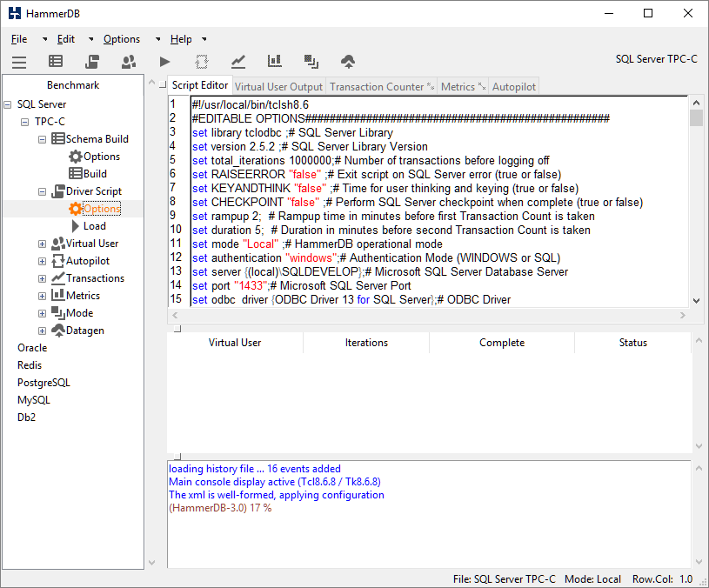Switch to the Script Editor tab
Viewport: 709px width, 588px height.
pos(200,85)
